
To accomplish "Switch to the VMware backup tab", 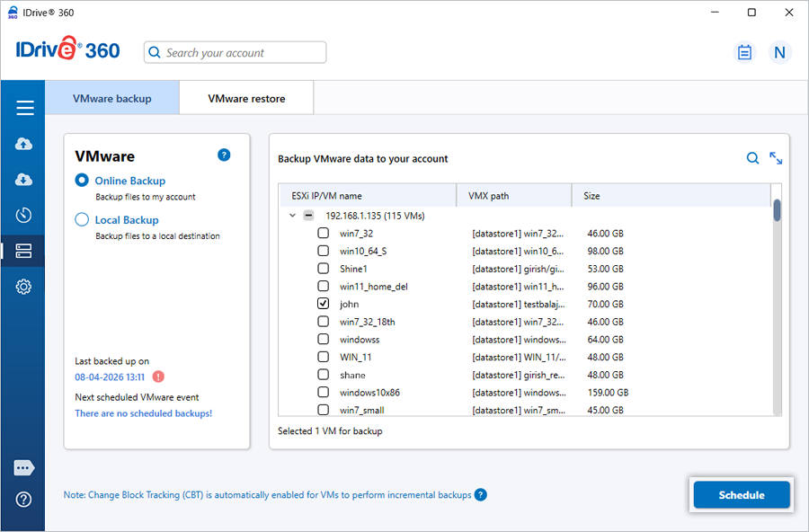I will (x=112, y=98).
